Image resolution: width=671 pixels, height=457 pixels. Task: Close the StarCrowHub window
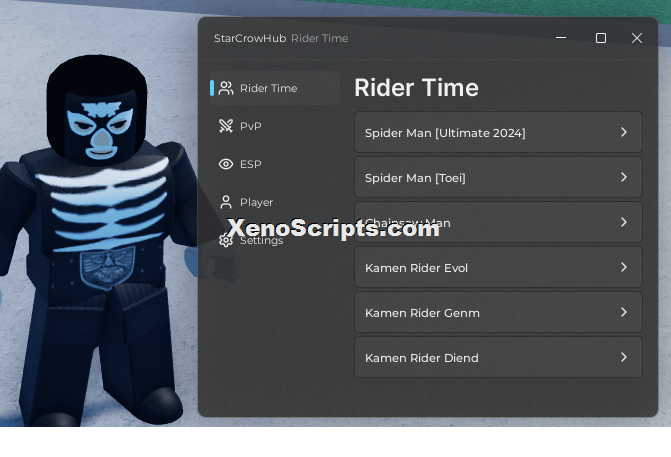(x=637, y=38)
